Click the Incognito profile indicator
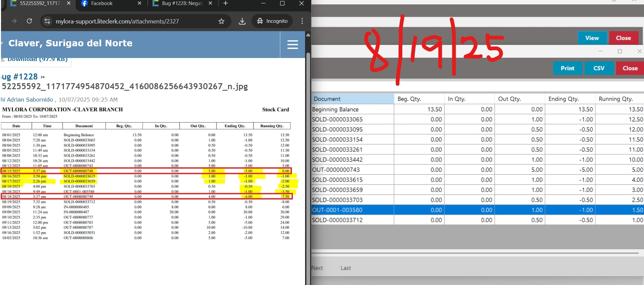Viewport: 644px width, 285px height. tap(272, 21)
